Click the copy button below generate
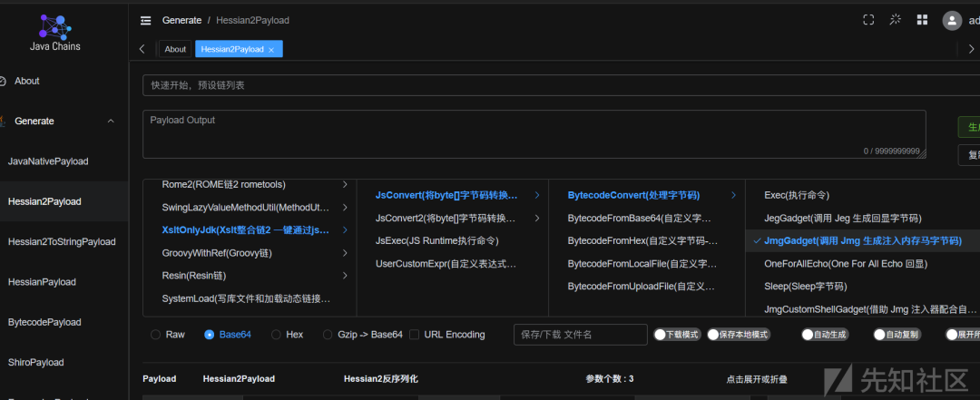The width and height of the screenshot is (980, 400). 969,155
